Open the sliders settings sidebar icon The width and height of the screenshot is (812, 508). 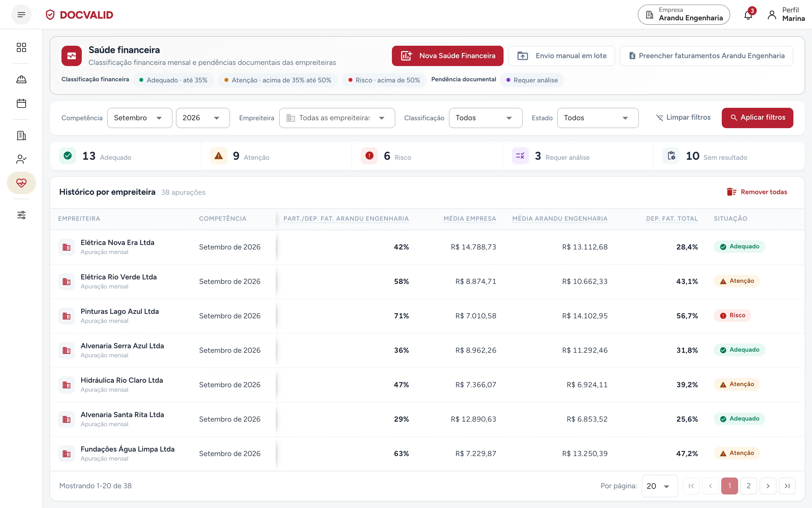point(21,215)
